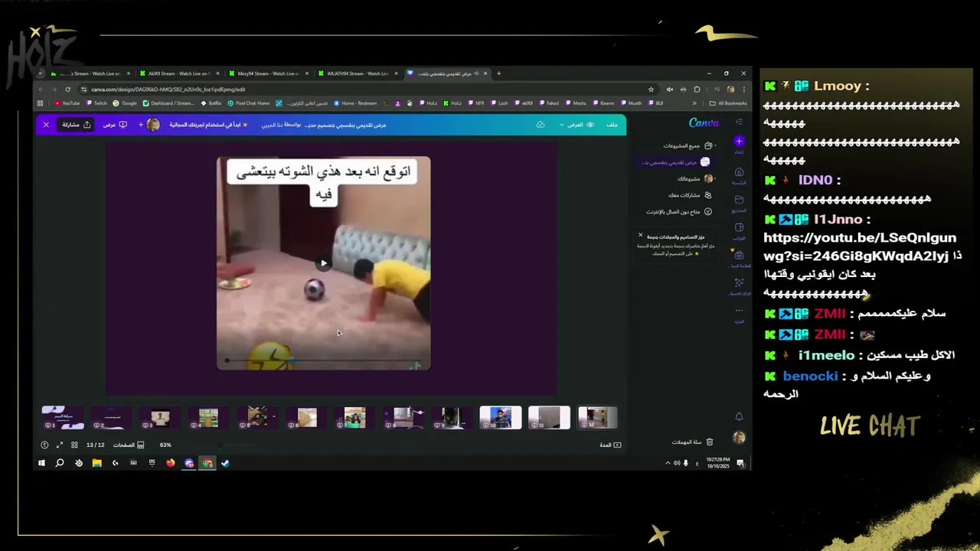Open a new browser tab
Viewport: 980px width, 551px height.
tap(498, 73)
